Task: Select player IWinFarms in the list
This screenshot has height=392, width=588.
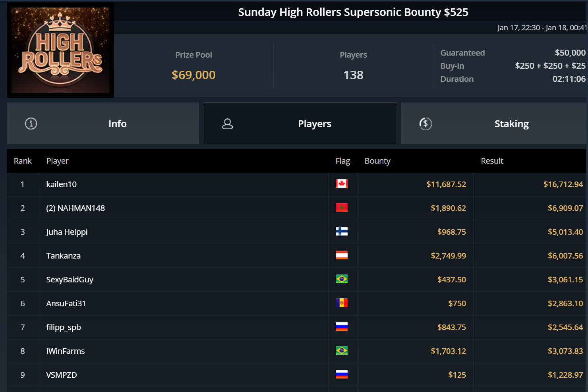Action: 66,351
